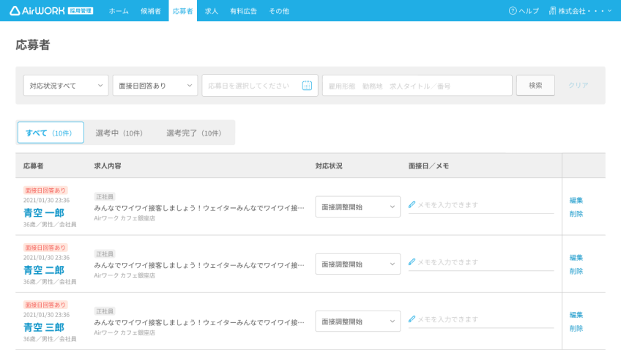This screenshot has height=364, width=621.
Task: Click the クリア link
Action: pos(579,85)
